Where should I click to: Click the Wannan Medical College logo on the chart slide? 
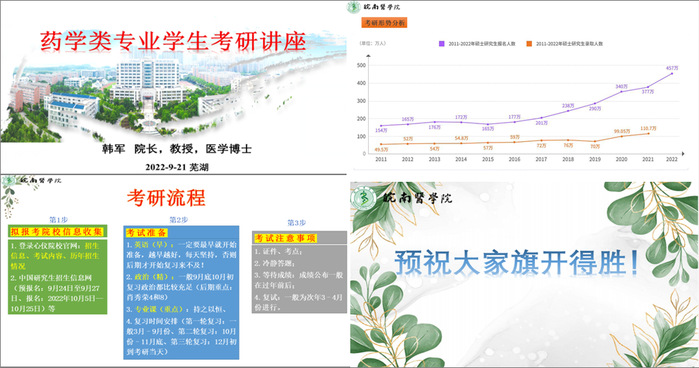click(374, 7)
